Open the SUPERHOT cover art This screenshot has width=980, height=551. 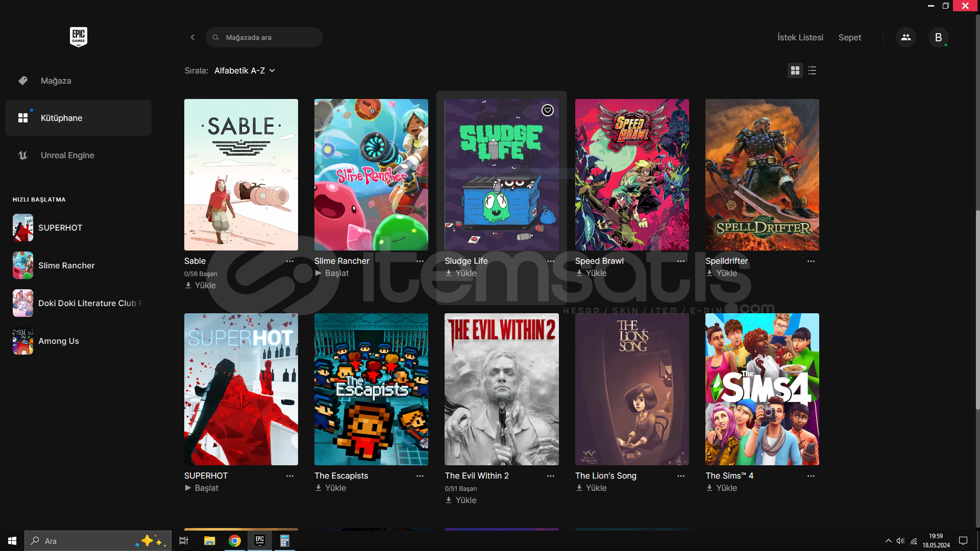pos(241,389)
